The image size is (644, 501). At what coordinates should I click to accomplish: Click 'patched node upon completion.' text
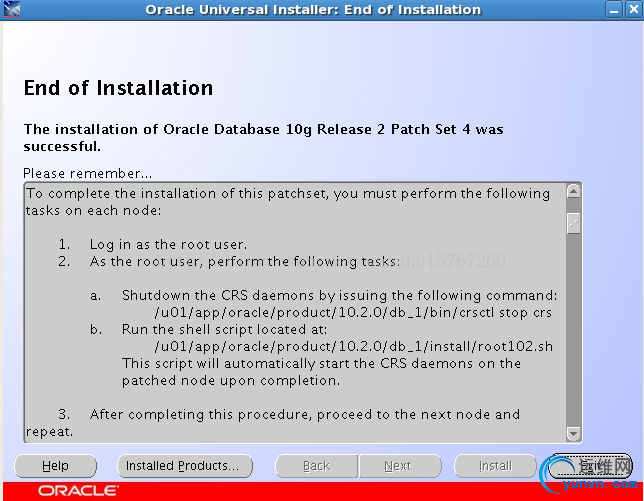231,381
